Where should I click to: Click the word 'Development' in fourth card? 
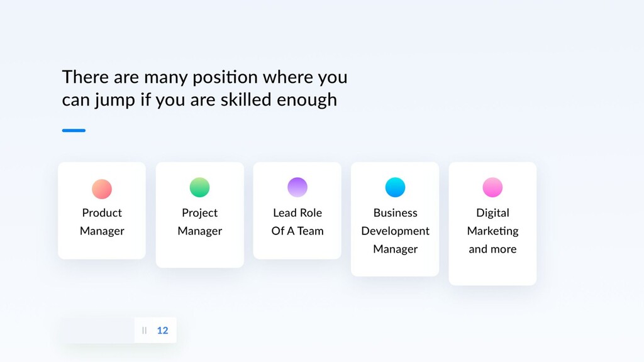click(395, 231)
